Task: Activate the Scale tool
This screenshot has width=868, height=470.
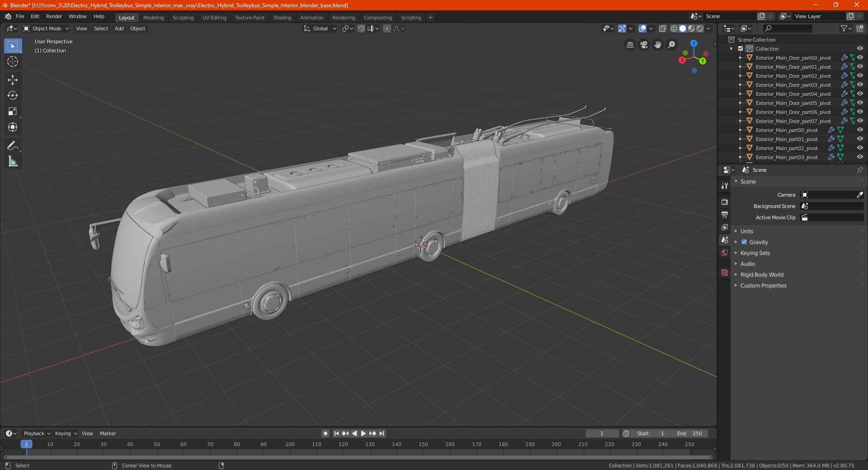Action: click(x=13, y=112)
